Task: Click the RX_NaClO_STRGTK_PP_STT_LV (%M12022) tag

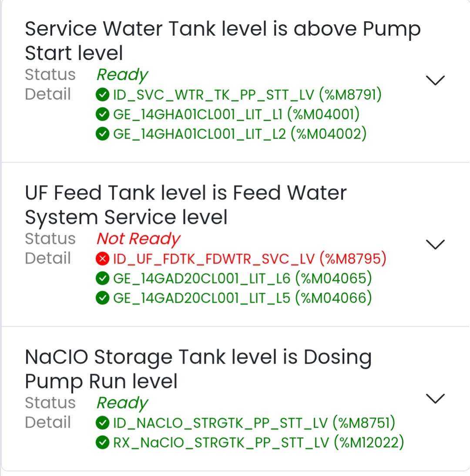Action: [258, 443]
